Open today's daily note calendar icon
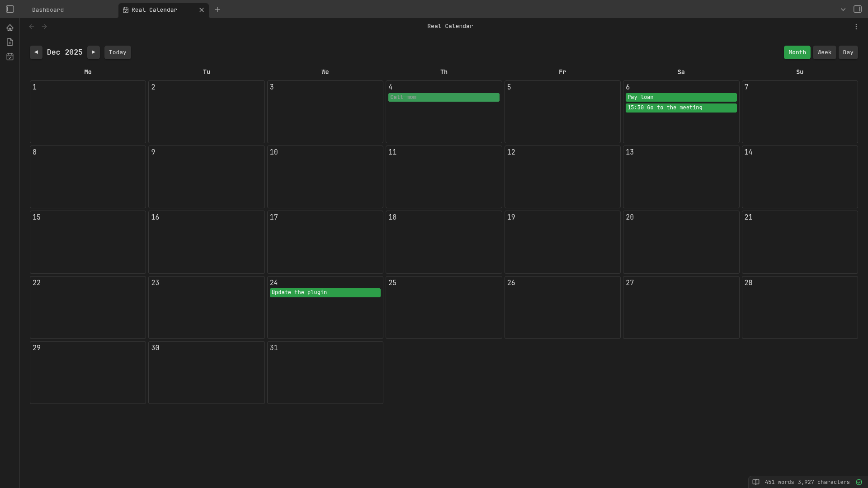The height and width of the screenshot is (488, 868). point(10,56)
